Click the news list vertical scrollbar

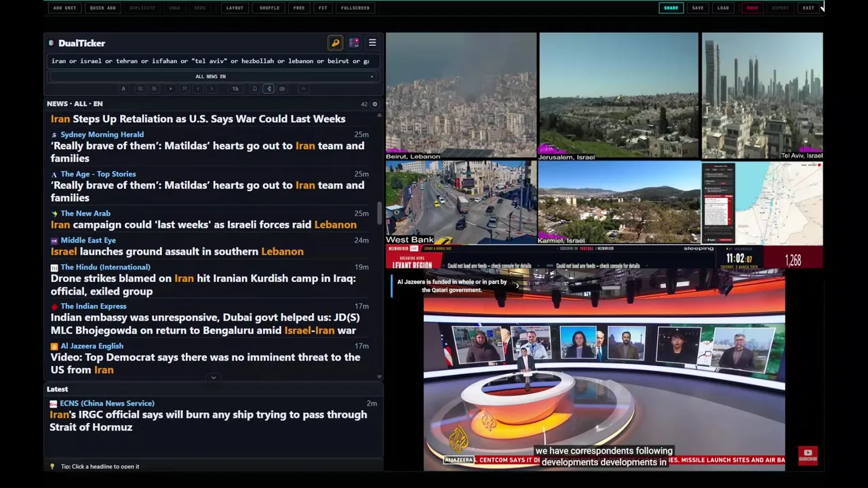tap(379, 213)
